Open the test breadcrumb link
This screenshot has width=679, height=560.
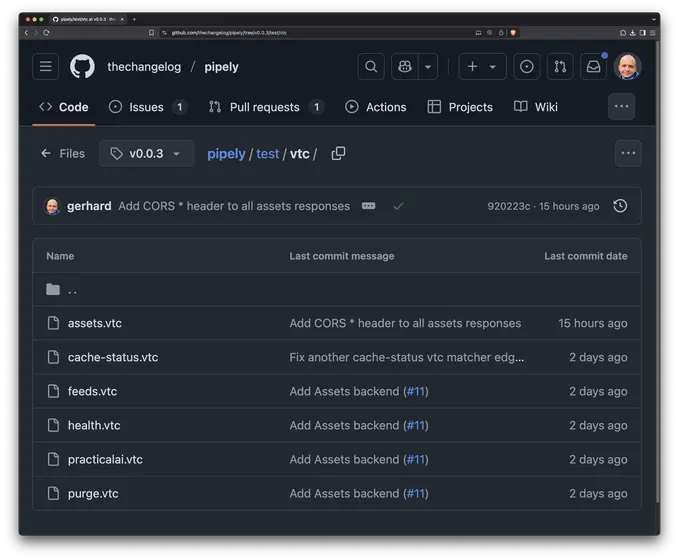[x=268, y=154]
